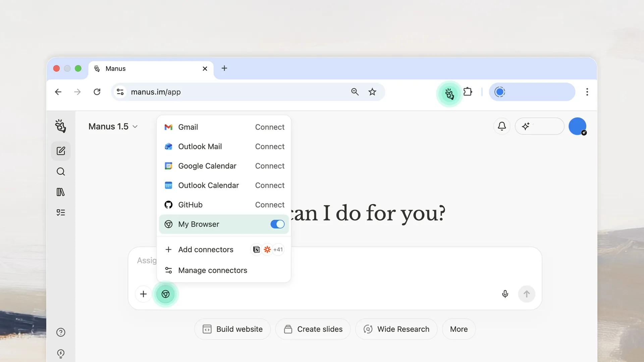Expand the Manus 1.5 version dropdown

[x=135, y=126]
